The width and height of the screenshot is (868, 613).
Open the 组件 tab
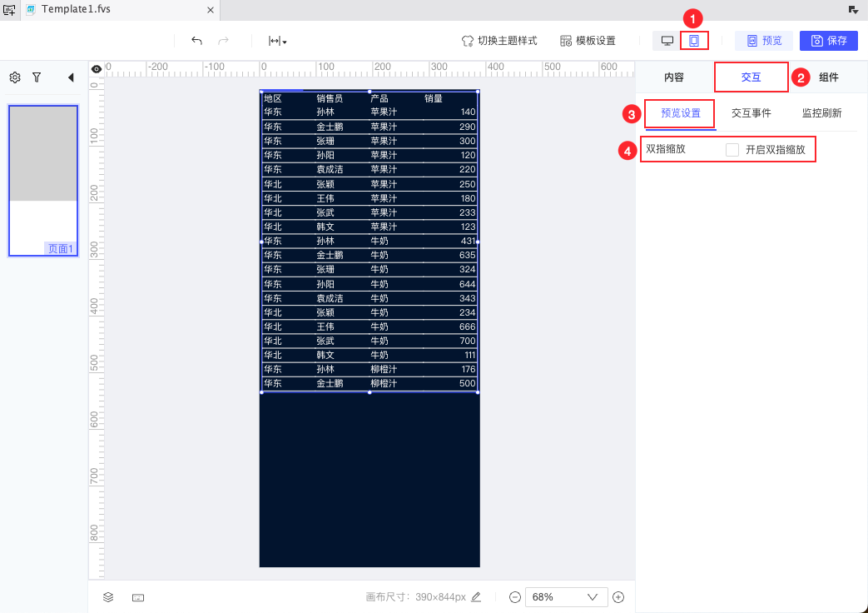[828, 77]
